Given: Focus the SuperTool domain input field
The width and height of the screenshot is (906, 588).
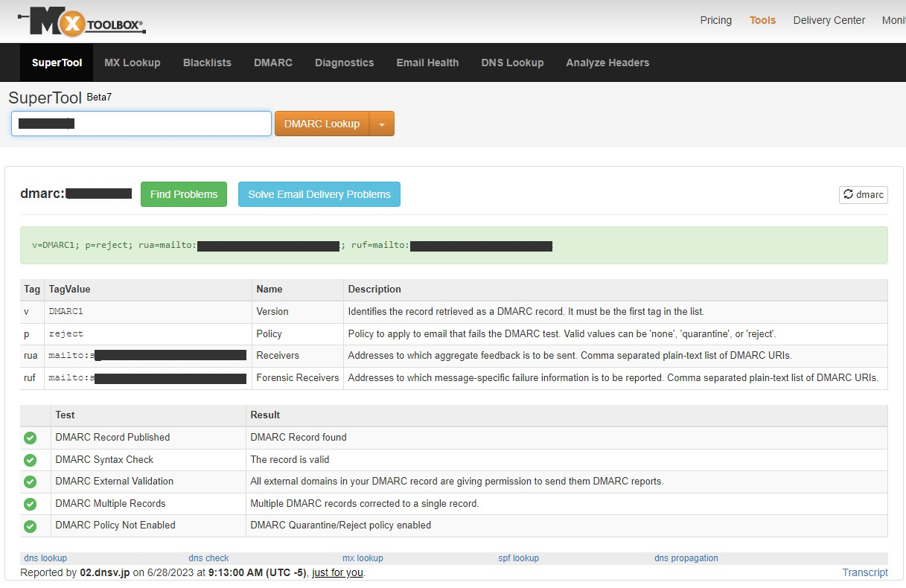Looking at the screenshot, I should [141, 124].
